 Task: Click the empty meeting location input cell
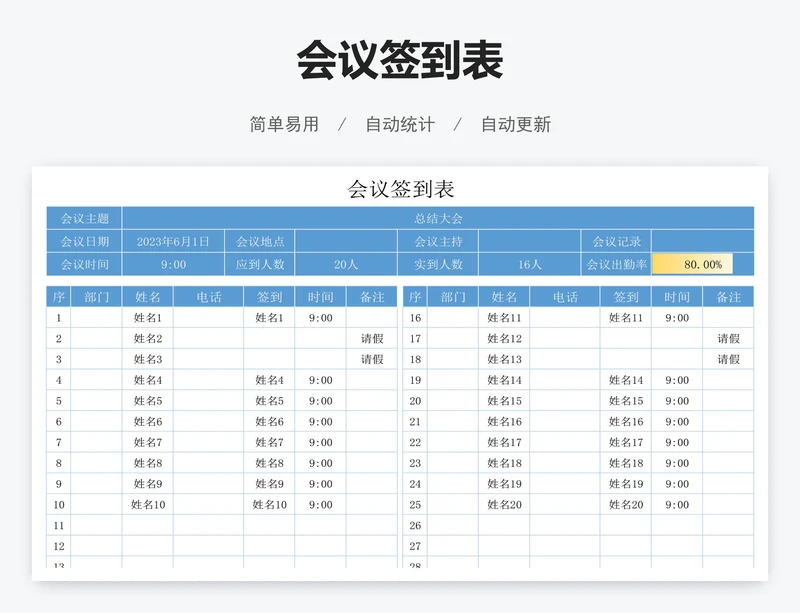click(346, 241)
